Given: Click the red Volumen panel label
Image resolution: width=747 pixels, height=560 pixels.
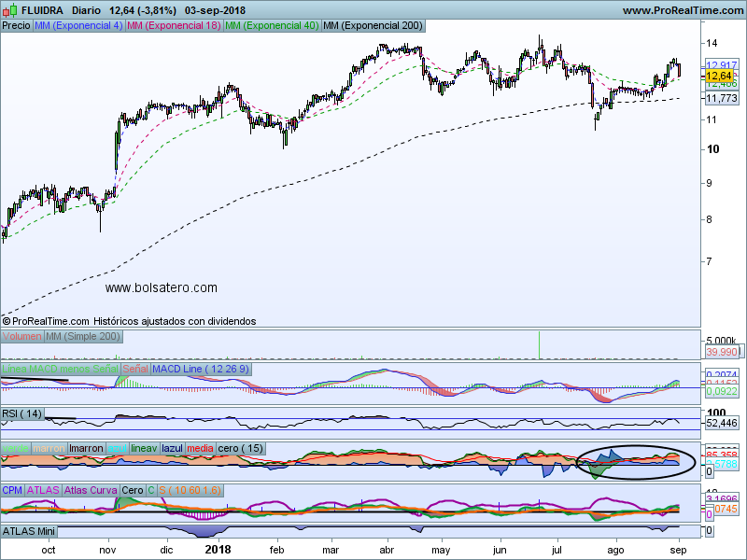Looking at the screenshot, I should tap(22, 336).
